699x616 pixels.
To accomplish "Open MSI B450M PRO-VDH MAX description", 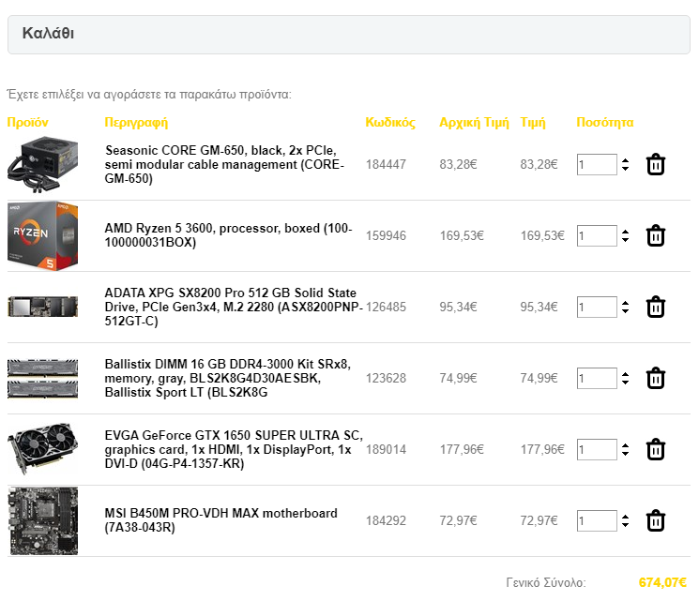I will [x=220, y=520].
